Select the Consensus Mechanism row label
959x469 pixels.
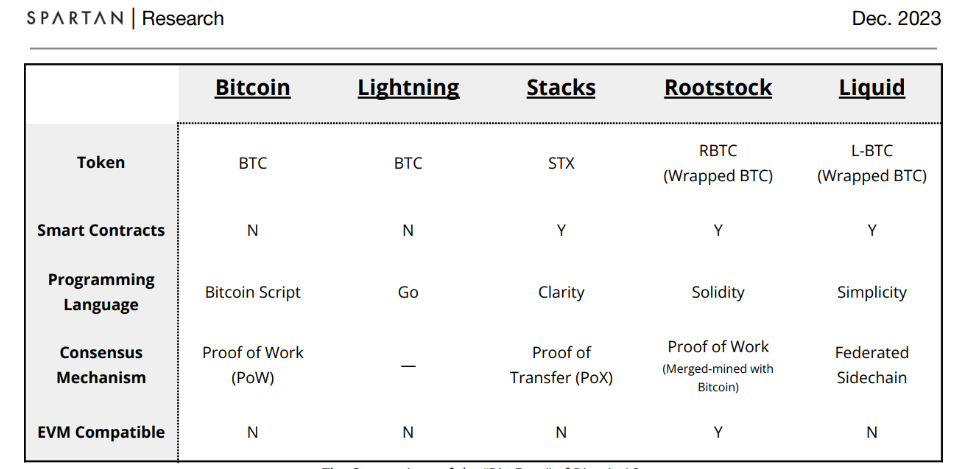pyautogui.click(x=101, y=365)
